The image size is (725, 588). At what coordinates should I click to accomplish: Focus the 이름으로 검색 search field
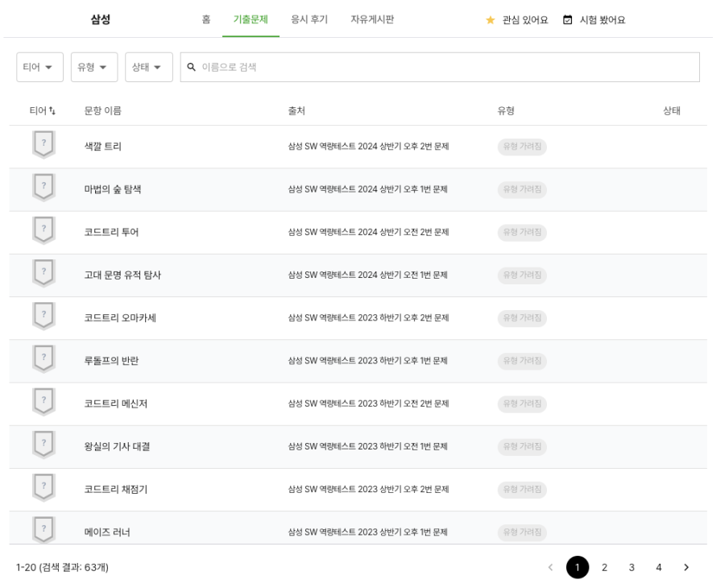pos(440,67)
